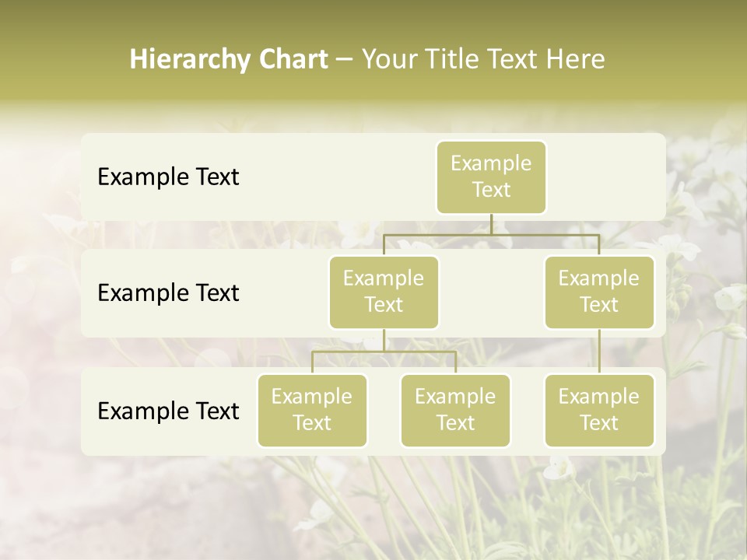The height and width of the screenshot is (560, 747).
Task: Click the middle row's "Example Text" label
Action: pos(168,292)
